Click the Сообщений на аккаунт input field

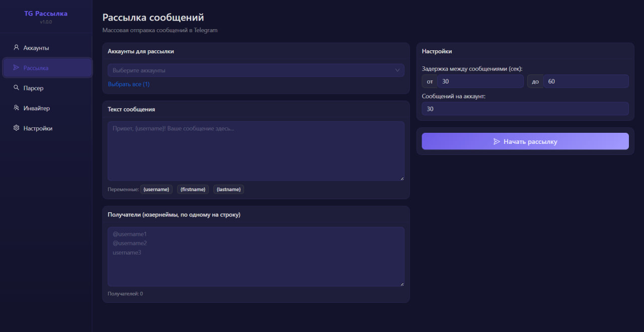525,109
